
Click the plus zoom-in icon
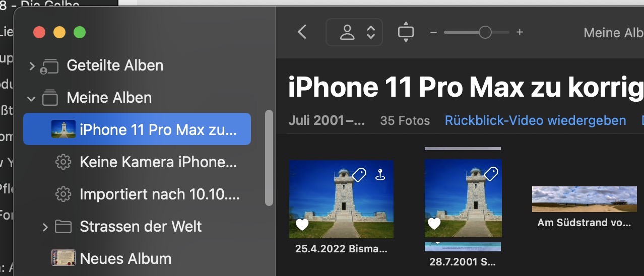pos(520,32)
